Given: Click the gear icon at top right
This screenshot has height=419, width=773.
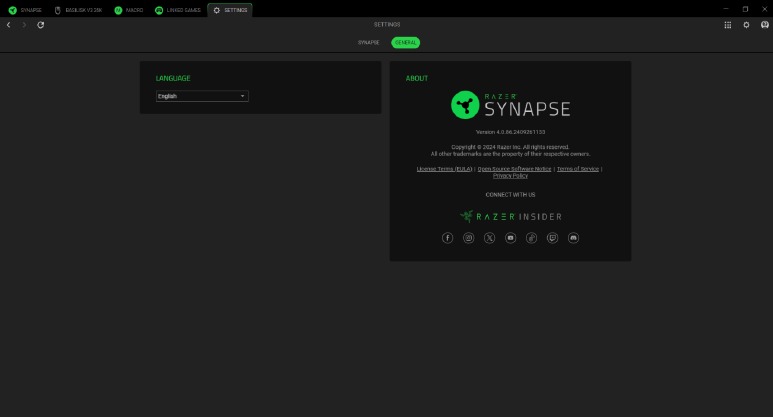Looking at the screenshot, I should (x=746, y=25).
